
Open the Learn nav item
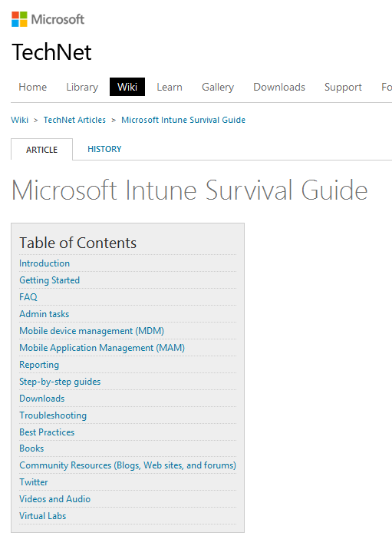(x=170, y=87)
